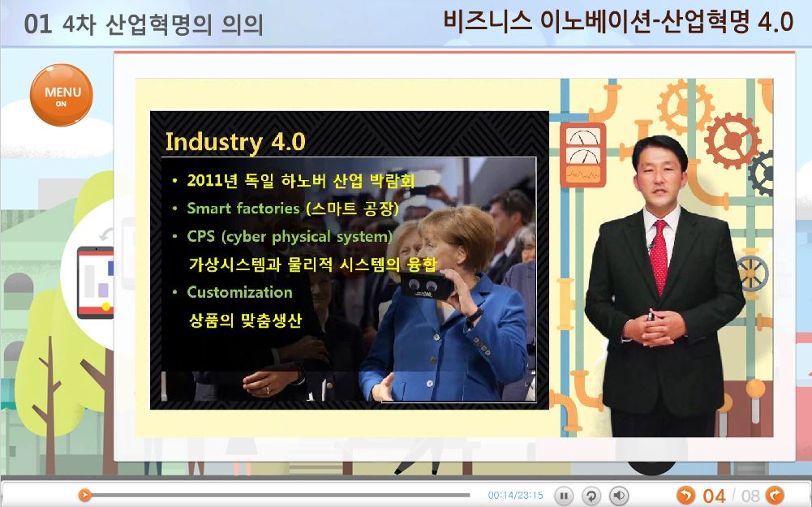
Task: Click the Smart factories bullet point
Action: click(292, 208)
